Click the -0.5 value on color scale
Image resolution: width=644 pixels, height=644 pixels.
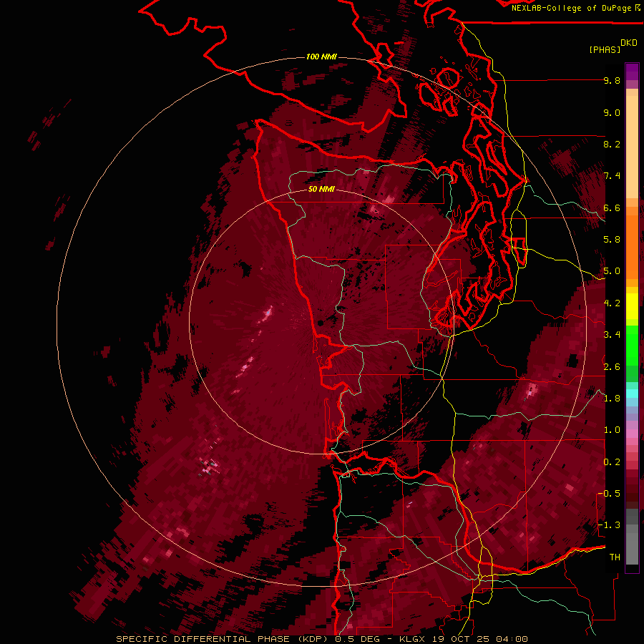tap(610, 494)
